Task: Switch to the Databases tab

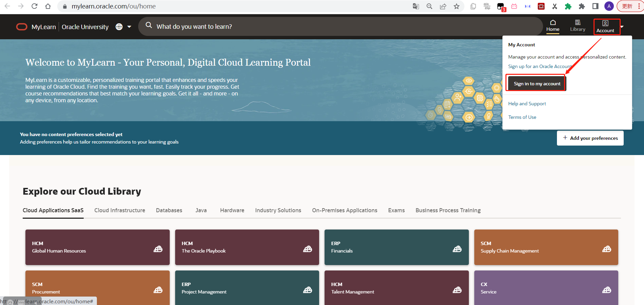Action: click(x=169, y=210)
